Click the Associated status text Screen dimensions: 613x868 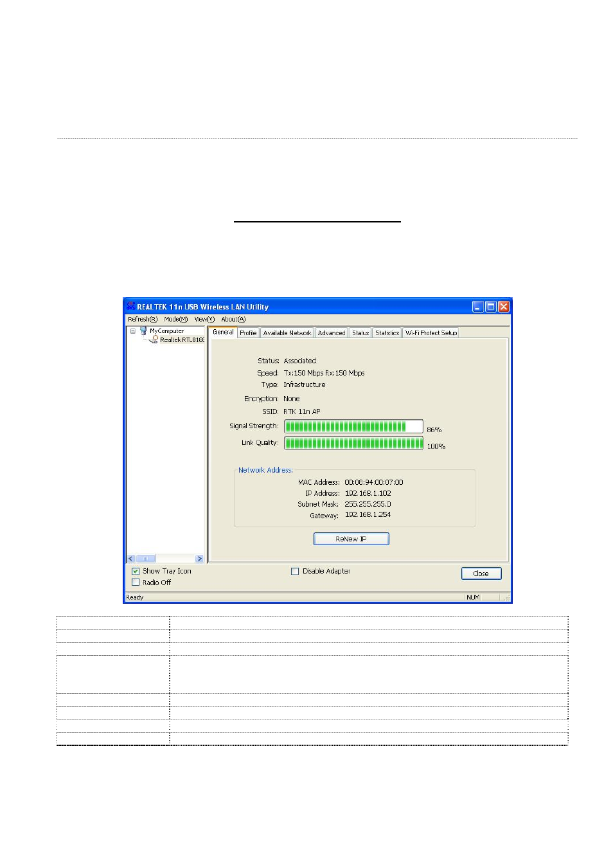(300, 361)
